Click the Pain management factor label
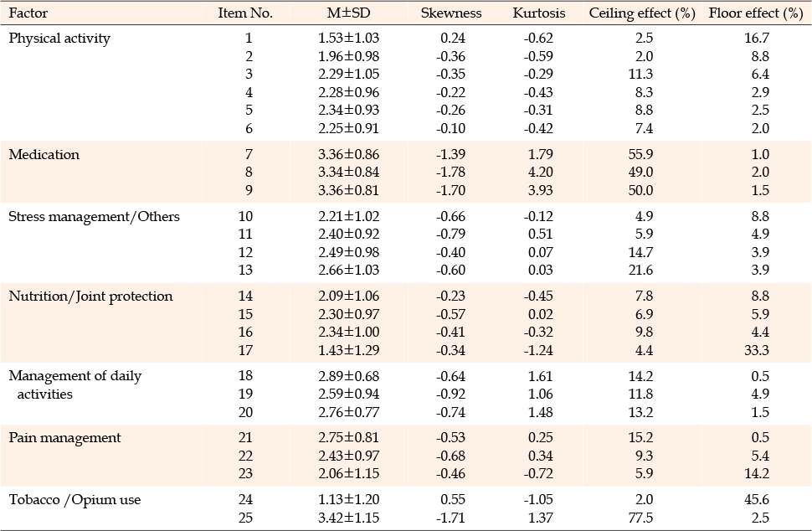 click(64, 438)
